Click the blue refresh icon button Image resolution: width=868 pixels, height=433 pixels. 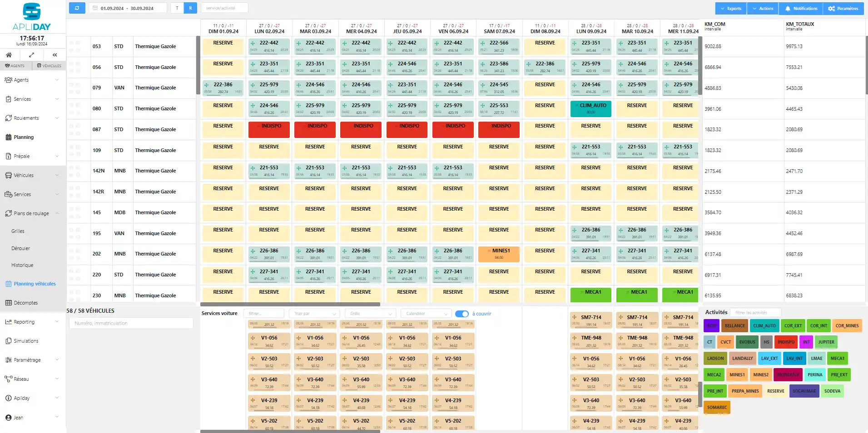(77, 8)
